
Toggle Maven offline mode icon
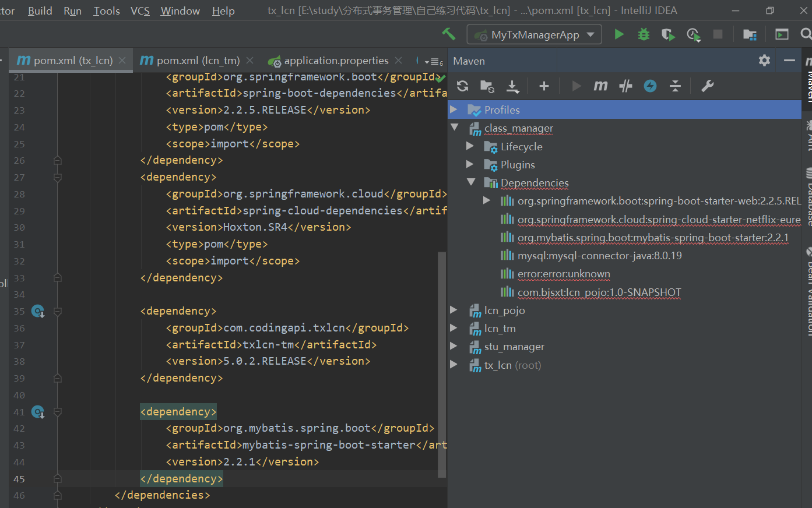[625, 86]
